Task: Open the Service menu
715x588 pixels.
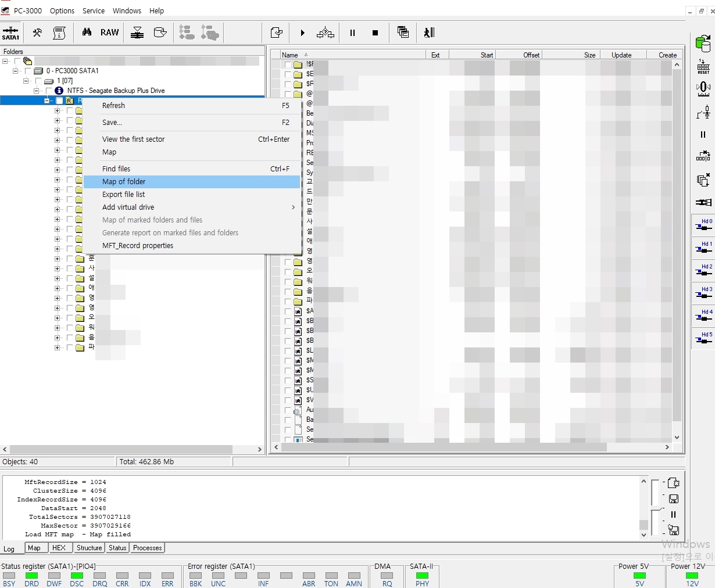Action: 94,11
